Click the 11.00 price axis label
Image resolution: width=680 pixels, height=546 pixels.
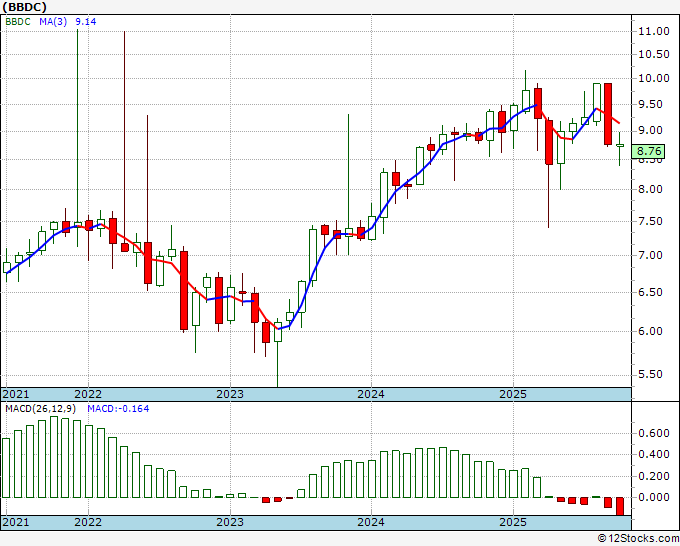[x=653, y=31]
